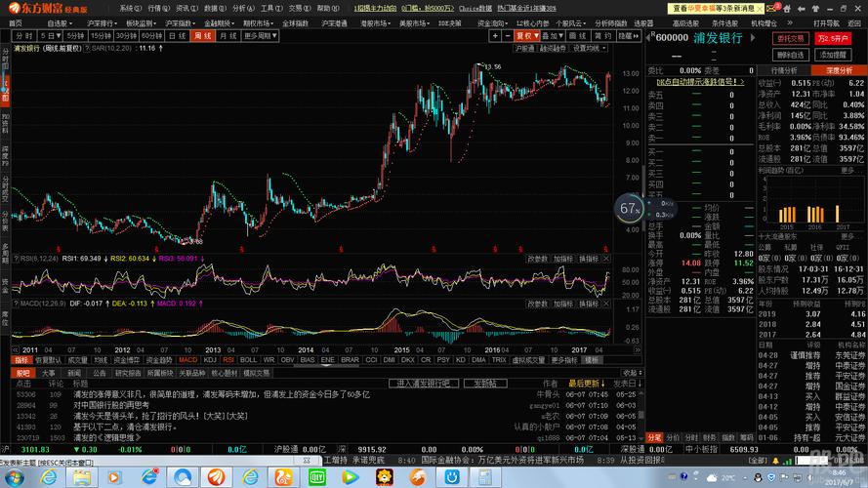Open SAR indicator help question mark

(87, 48)
